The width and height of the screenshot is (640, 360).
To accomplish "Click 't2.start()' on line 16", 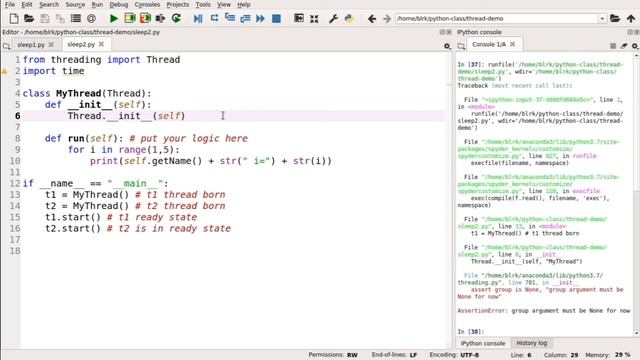I will coord(73,228).
